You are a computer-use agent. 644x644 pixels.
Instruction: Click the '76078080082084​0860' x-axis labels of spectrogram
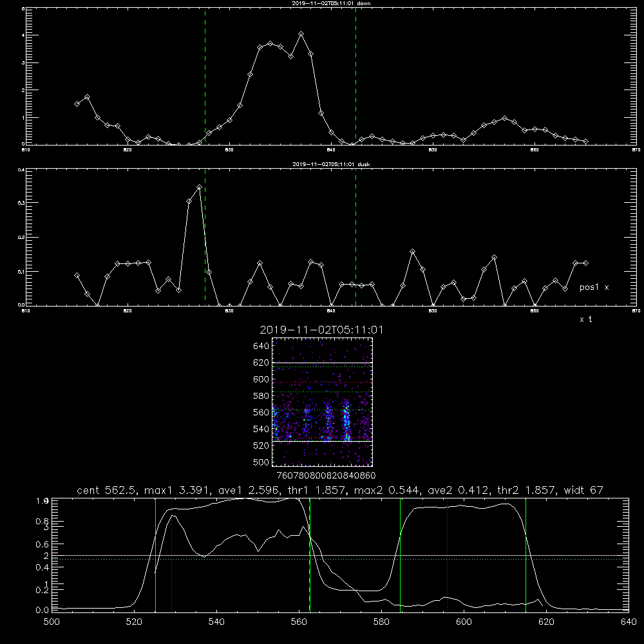[326, 475]
